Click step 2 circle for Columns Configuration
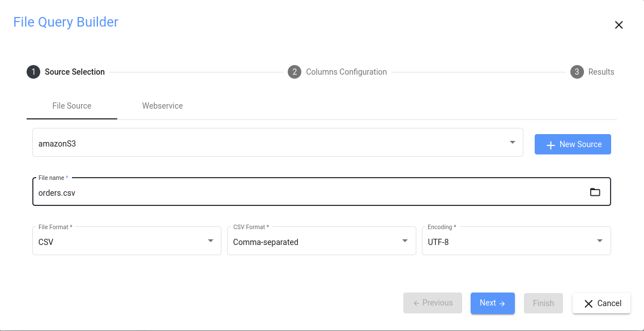Image resolution: width=644 pixels, height=331 pixels. coord(295,72)
